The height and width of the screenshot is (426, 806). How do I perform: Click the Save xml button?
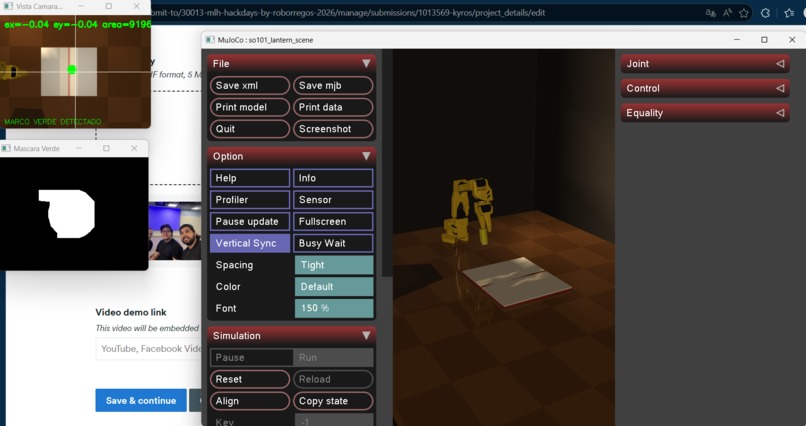coord(250,85)
